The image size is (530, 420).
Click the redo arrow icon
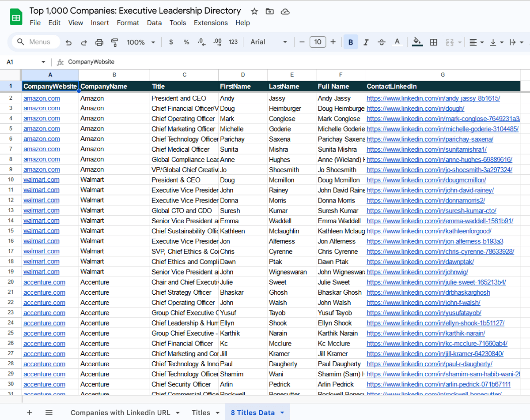pyautogui.click(x=83, y=42)
